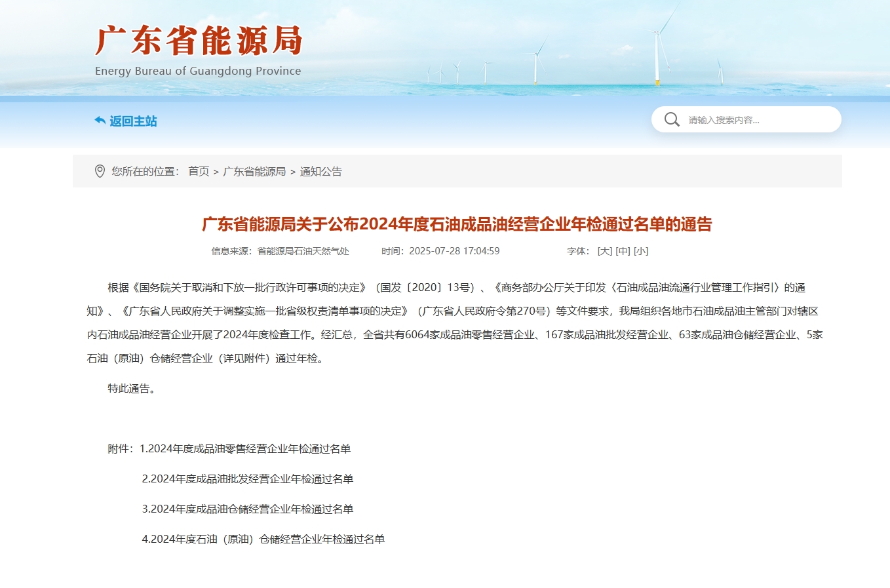Focus the 请输入搜索内容 search field
Image resolution: width=890 pixels, height=588 pixels.
[746, 119]
